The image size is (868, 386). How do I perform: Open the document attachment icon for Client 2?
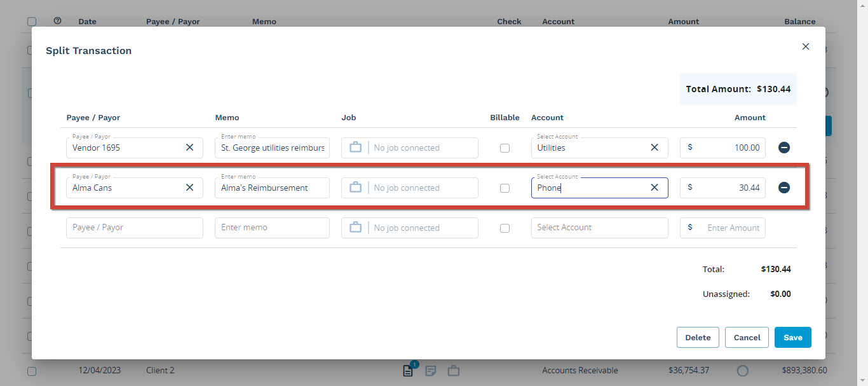(x=408, y=370)
